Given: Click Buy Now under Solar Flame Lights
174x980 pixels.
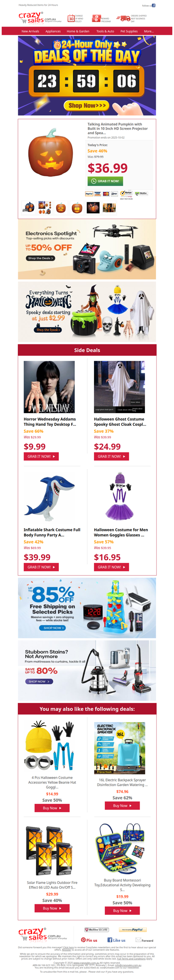Looking at the screenshot, I should pyautogui.click(x=52, y=908).
